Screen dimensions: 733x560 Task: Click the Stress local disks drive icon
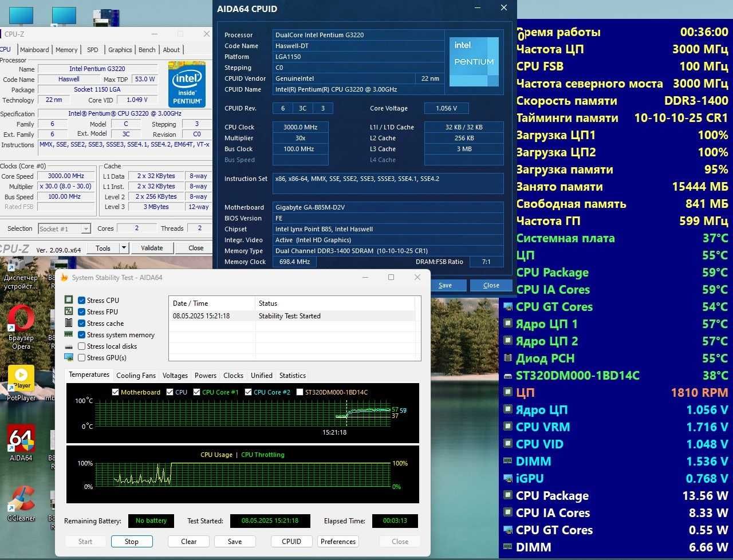[x=69, y=346]
